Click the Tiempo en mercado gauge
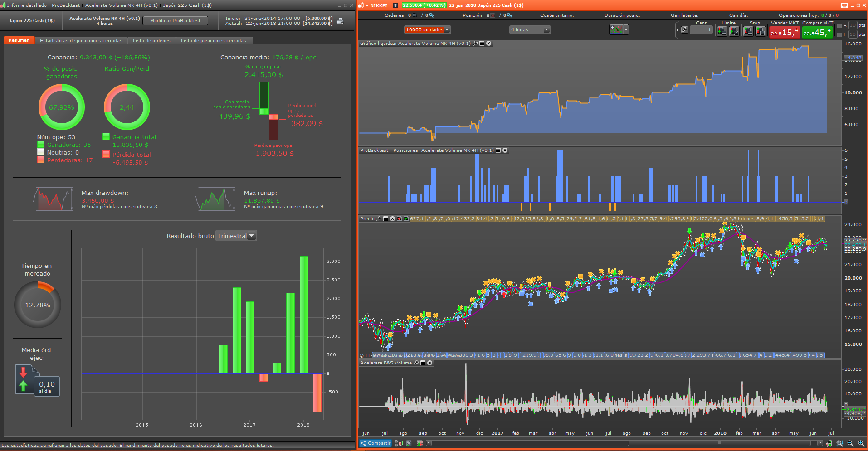 pyautogui.click(x=38, y=305)
